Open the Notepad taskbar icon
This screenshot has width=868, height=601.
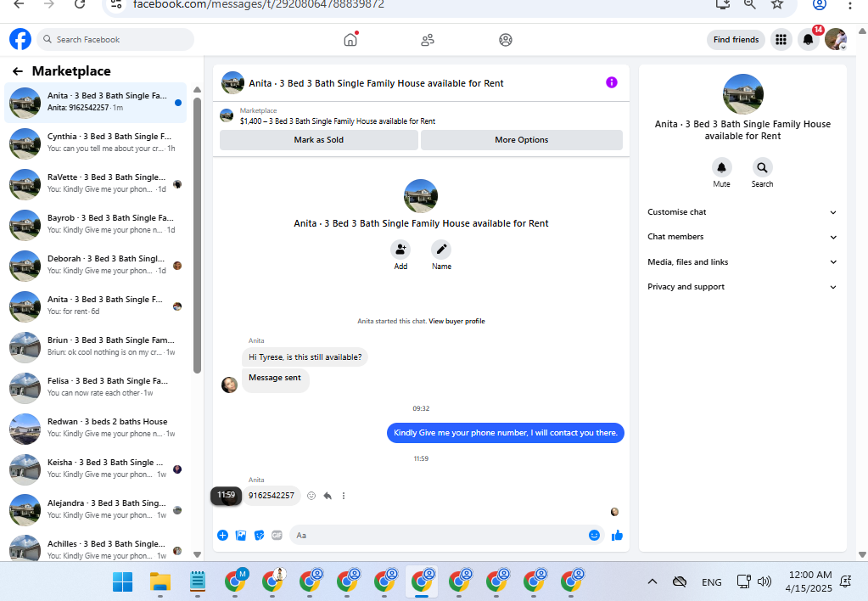[x=198, y=581]
